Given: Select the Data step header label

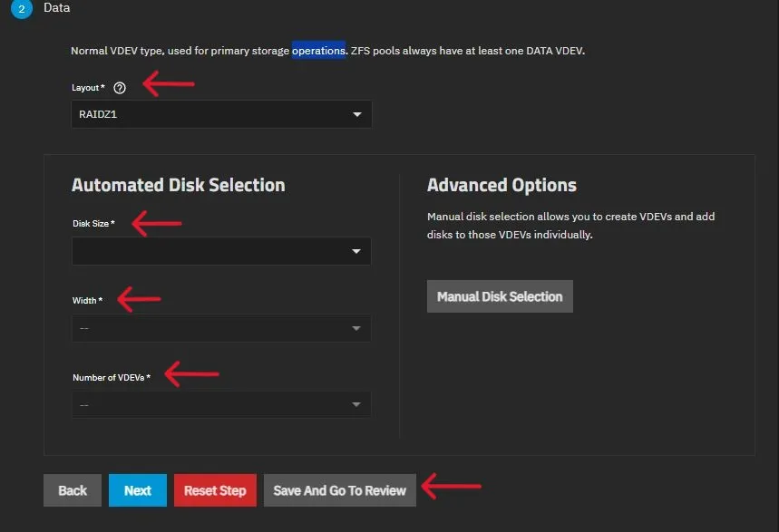Looking at the screenshot, I should coord(56,8).
